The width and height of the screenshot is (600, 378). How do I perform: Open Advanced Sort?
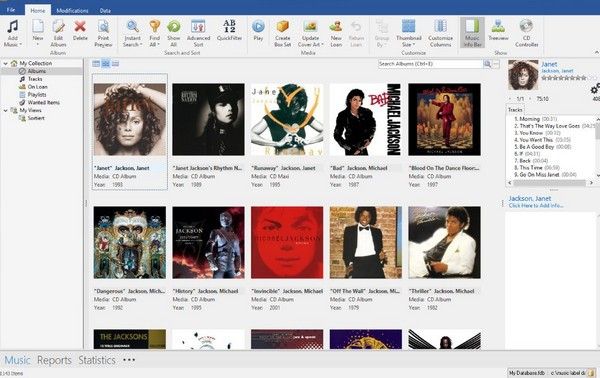(198, 34)
